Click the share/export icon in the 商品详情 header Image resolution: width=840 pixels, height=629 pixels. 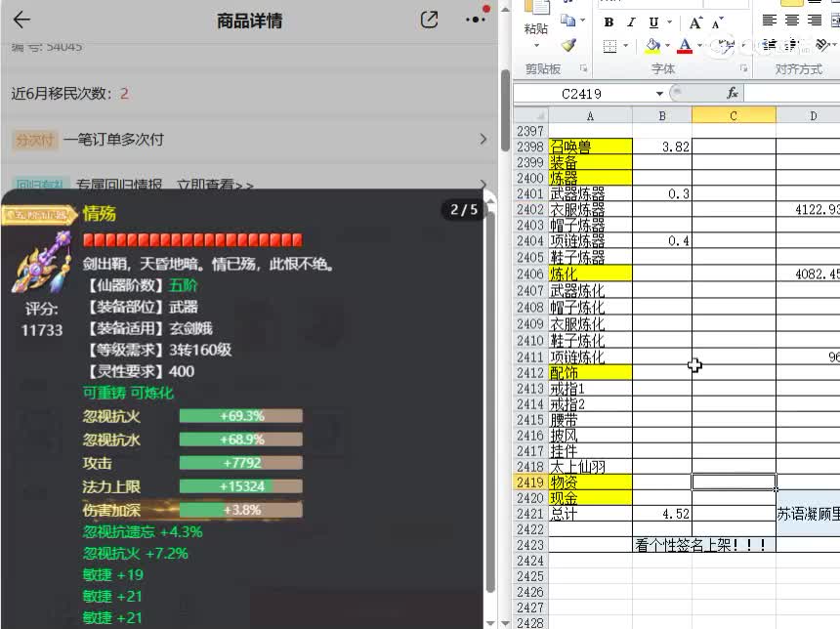(x=428, y=19)
